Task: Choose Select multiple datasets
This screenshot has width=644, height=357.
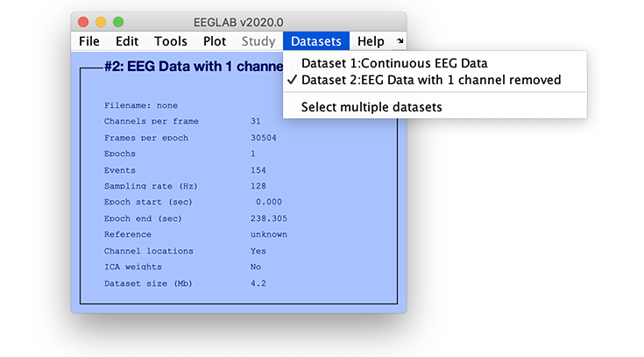Action: [x=372, y=107]
